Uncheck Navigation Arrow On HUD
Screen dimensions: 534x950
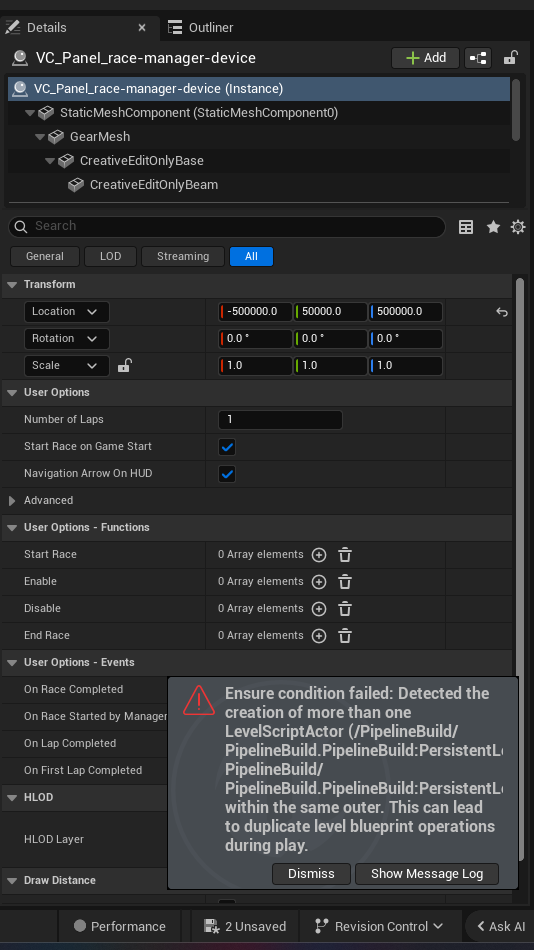point(227,474)
